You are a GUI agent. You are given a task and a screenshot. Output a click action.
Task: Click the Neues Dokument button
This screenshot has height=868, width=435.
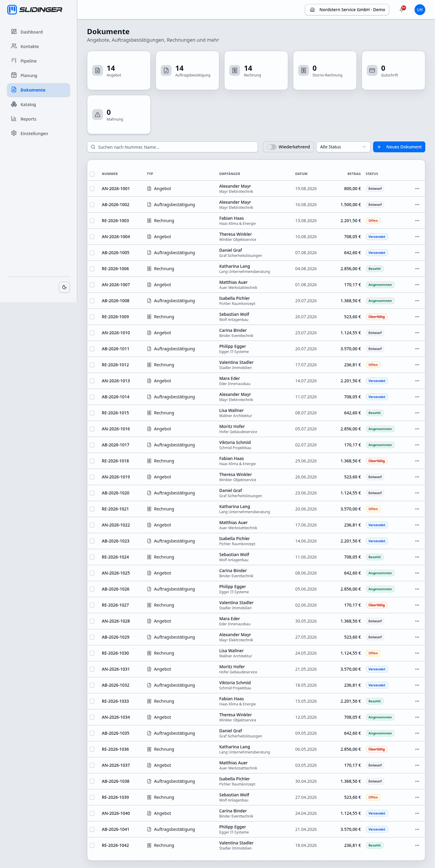click(399, 147)
